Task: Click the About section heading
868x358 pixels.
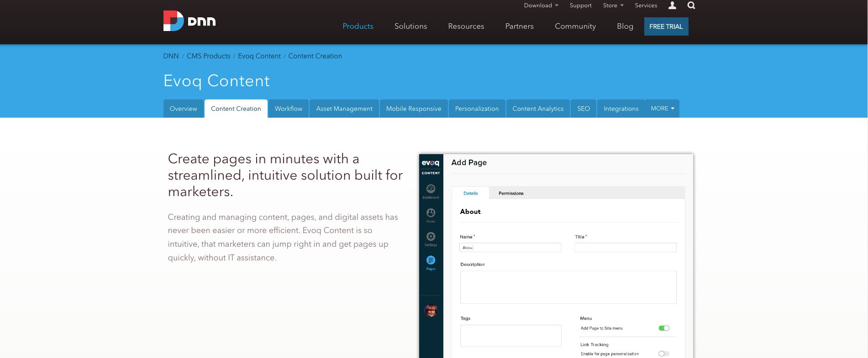Action: 470,212
